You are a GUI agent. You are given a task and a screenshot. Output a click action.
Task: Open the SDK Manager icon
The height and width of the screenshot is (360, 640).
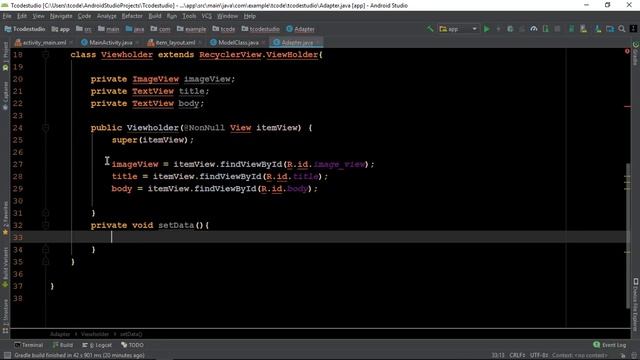coord(598,29)
